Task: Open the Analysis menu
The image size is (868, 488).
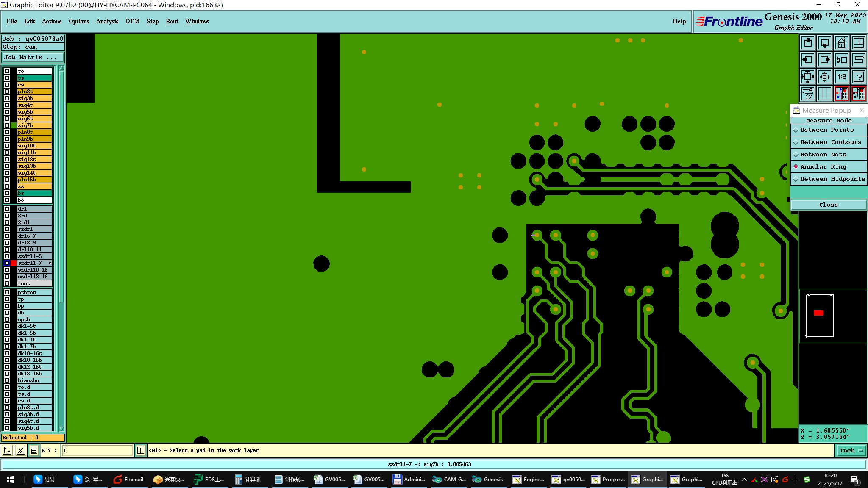Action: [x=107, y=21]
